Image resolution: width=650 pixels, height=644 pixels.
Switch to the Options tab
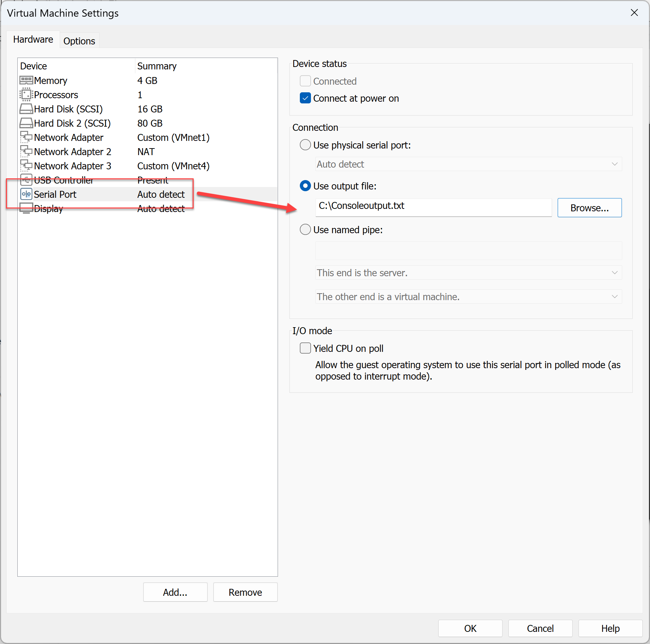coord(79,41)
